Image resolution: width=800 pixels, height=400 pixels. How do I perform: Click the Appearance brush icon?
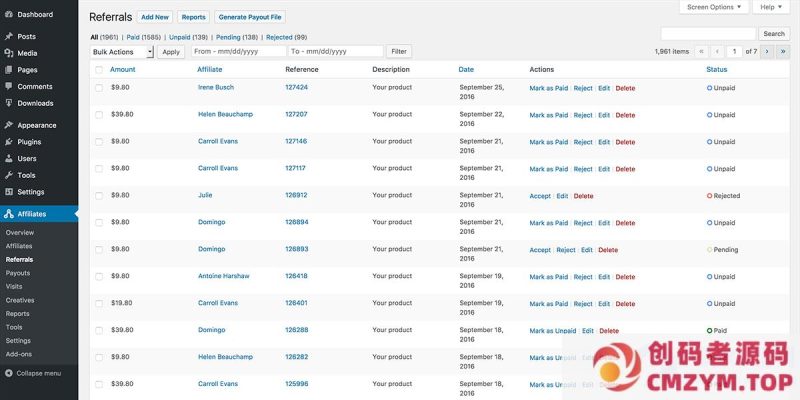click(8, 125)
